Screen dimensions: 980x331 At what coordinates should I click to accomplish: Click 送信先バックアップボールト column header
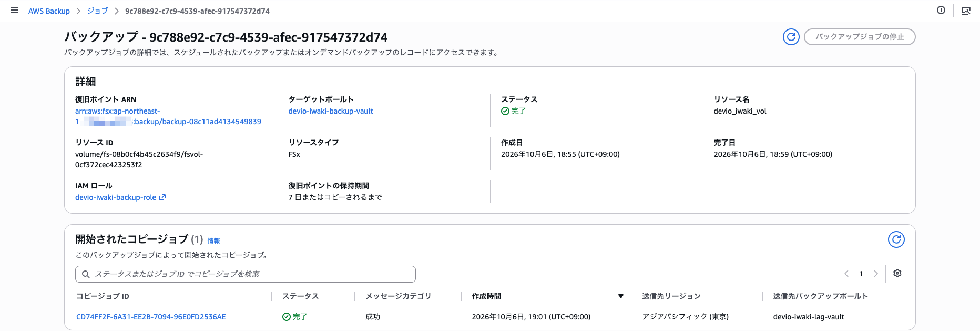[820, 296]
